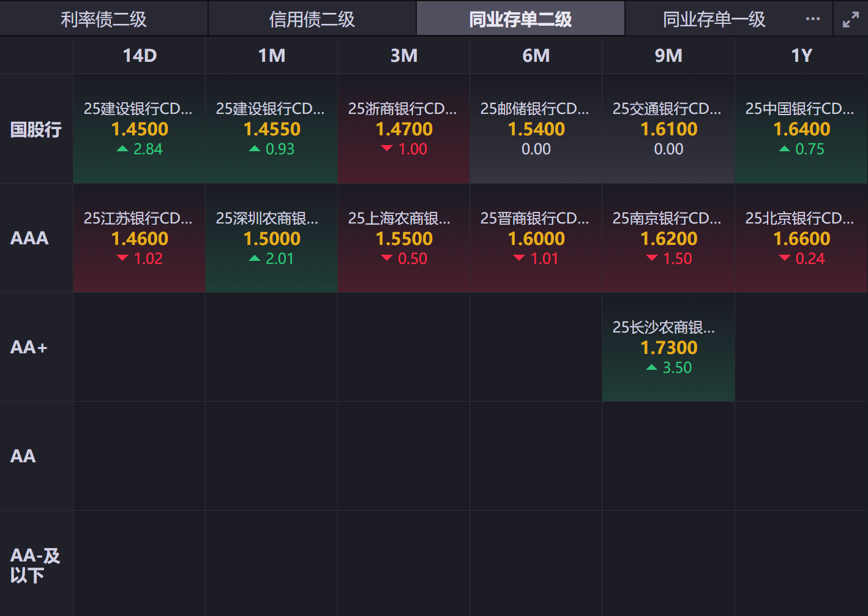
Task: Open 25交通银行CD cell at 1.6100
Action: pos(668,129)
